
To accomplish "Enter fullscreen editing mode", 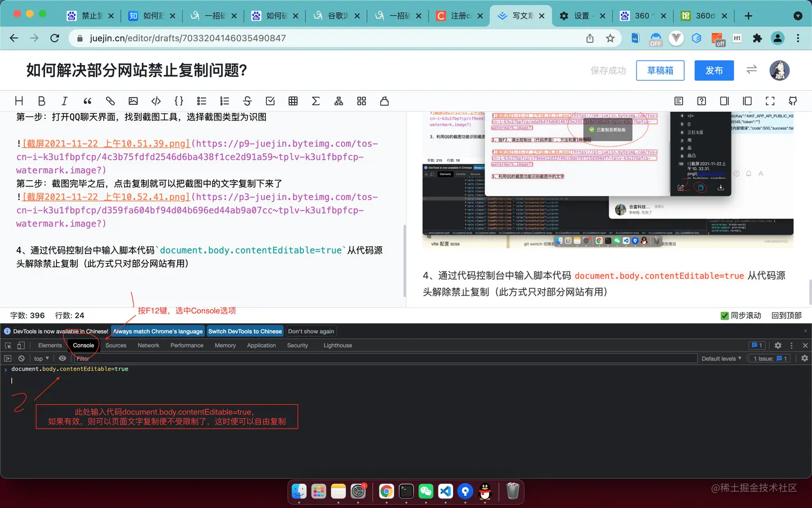I will (770, 101).
